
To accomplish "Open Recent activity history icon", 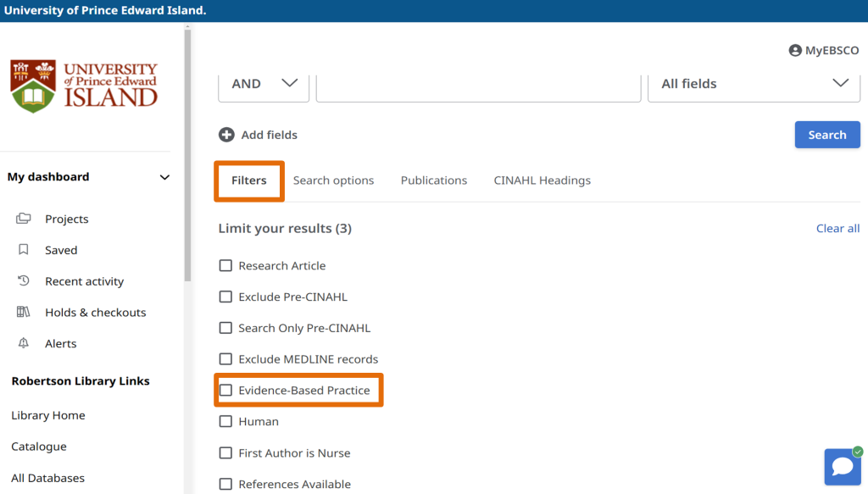I will [24, 281].
